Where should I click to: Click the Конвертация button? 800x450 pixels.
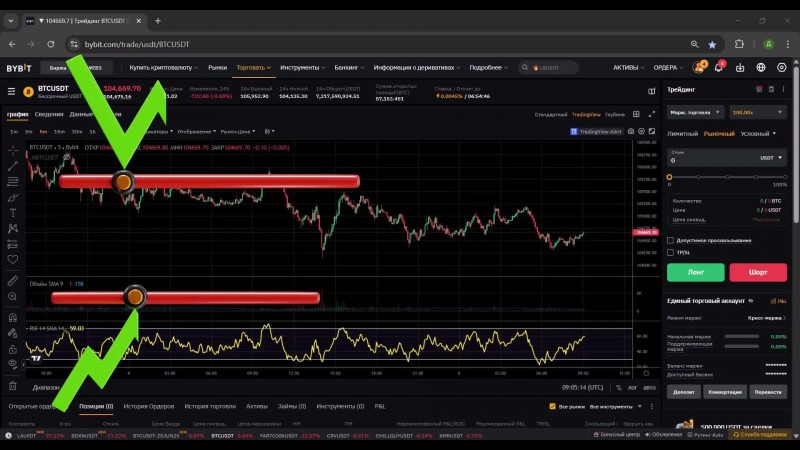[725, 392]
